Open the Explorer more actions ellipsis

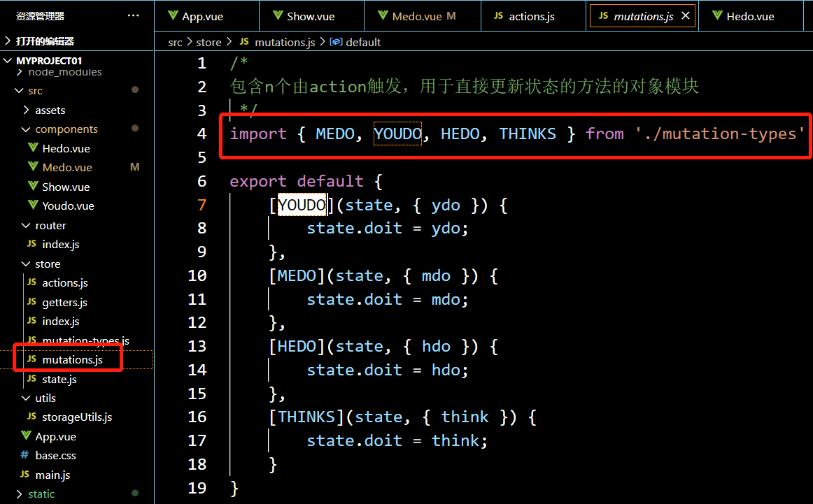coord(133,15)
